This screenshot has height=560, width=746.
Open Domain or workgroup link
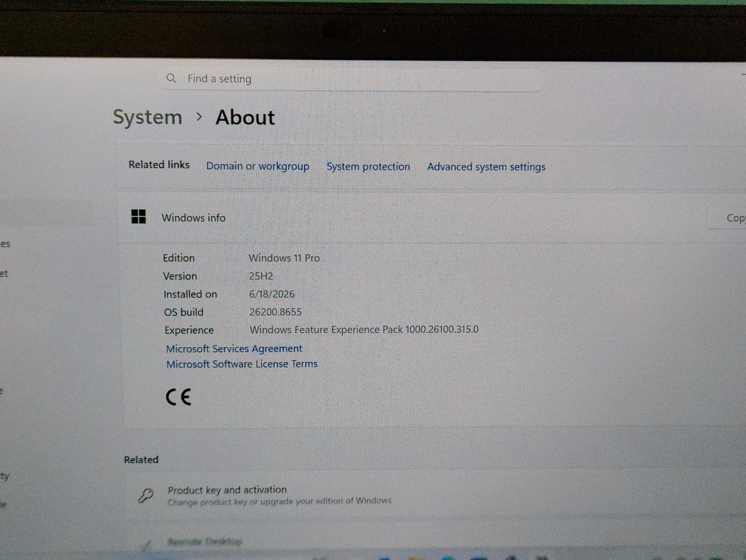click(x=258, y=166)
